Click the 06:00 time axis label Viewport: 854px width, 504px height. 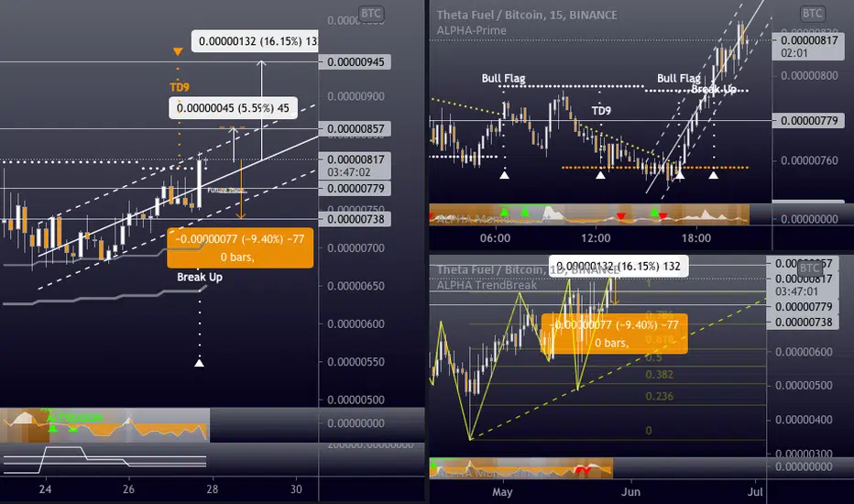495,238
